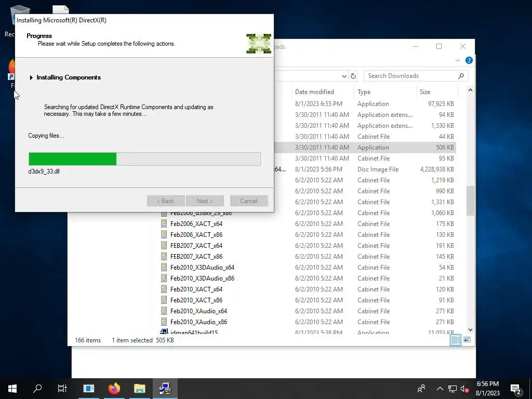The width and height of the screenshot is (532, 399).
Task: Open the Windows Start menu
Action: tap(12, 389)
